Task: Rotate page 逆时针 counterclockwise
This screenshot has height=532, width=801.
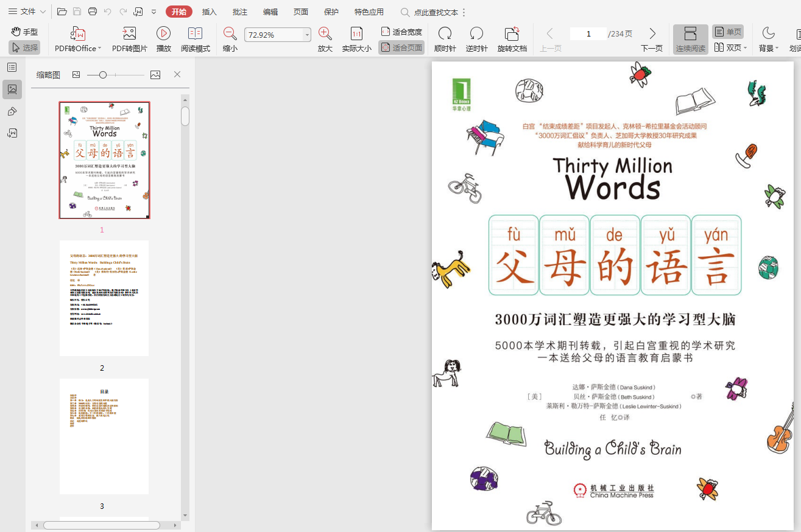Action: pos(476,33)
